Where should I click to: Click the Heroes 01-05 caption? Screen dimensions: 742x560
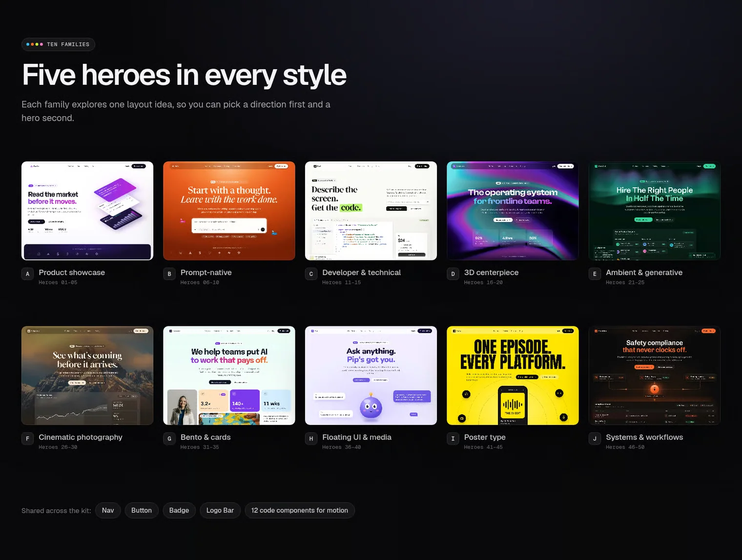point(58,282)
